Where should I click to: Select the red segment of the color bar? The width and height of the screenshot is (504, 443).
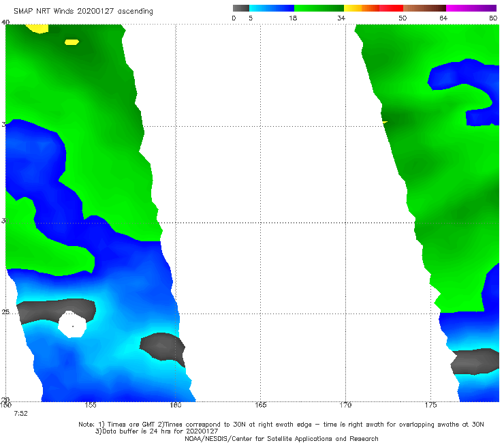pyautogui.click(x=391, y=8)
